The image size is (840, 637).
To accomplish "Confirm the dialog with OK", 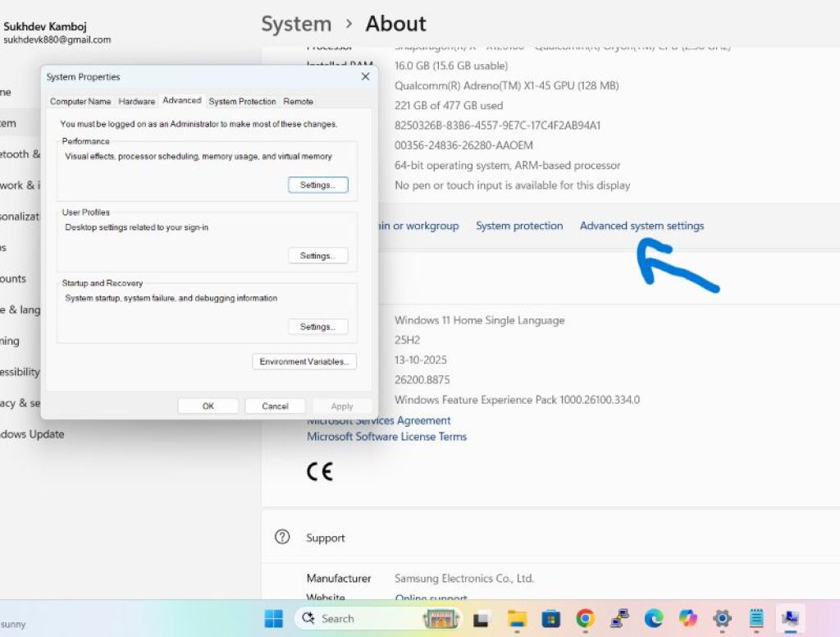I will 208,406.
